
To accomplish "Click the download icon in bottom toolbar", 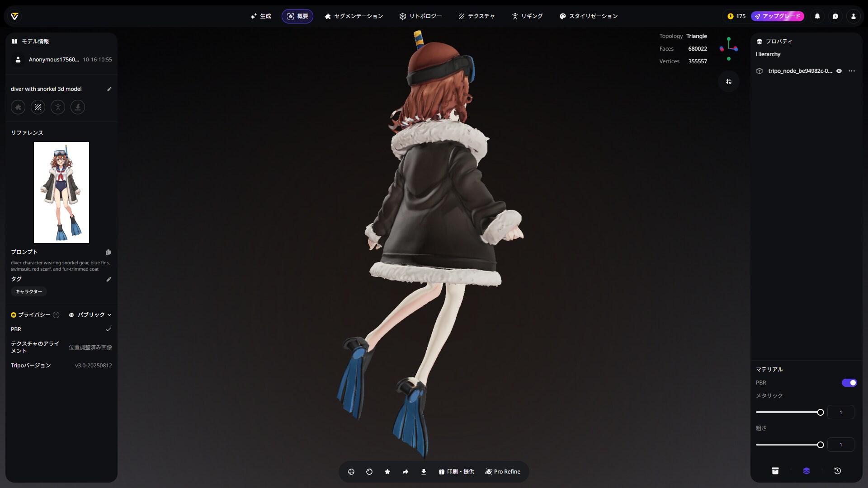I will tap(424, 472).
